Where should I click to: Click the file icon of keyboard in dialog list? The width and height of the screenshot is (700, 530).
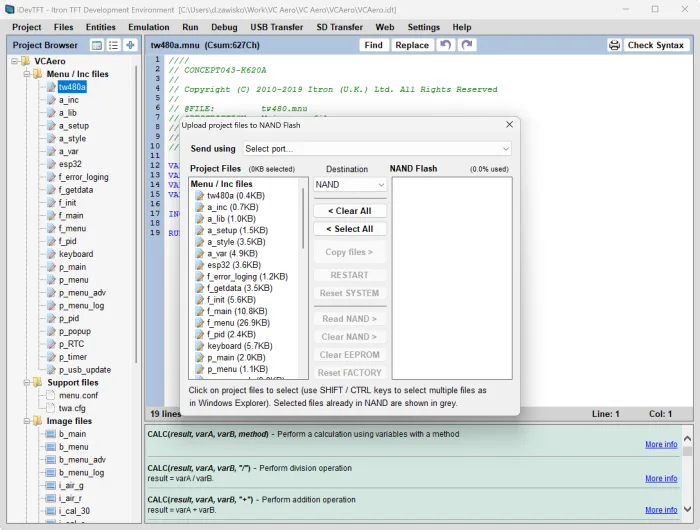point(200,346)
